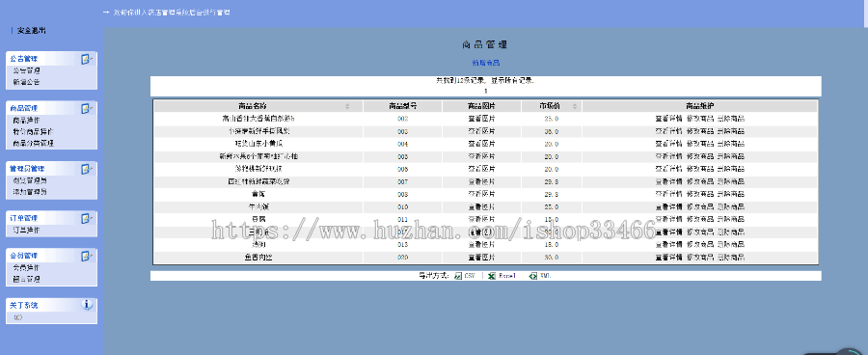868x355 pixels.
Task: Click 安全退出 to log out
Action: point(31,31)
